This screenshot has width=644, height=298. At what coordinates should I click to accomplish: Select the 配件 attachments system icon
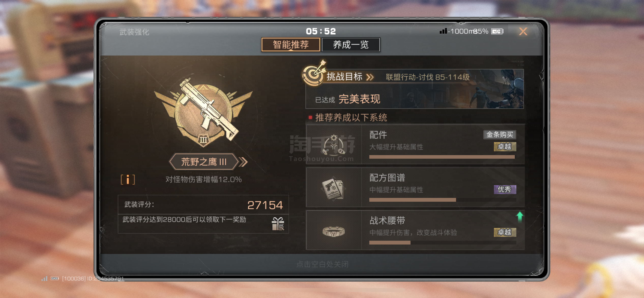pyautogui.click(x=334, y=144)
